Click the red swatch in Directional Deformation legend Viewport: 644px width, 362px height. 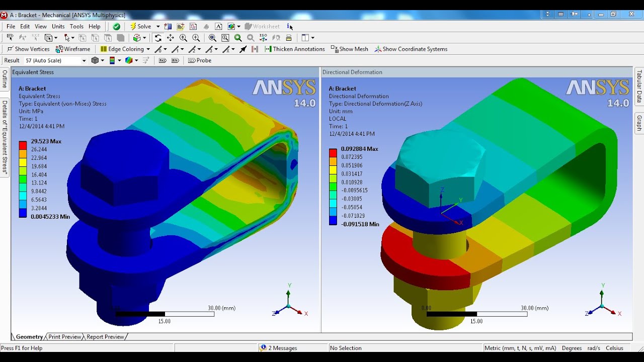point(333,153)
